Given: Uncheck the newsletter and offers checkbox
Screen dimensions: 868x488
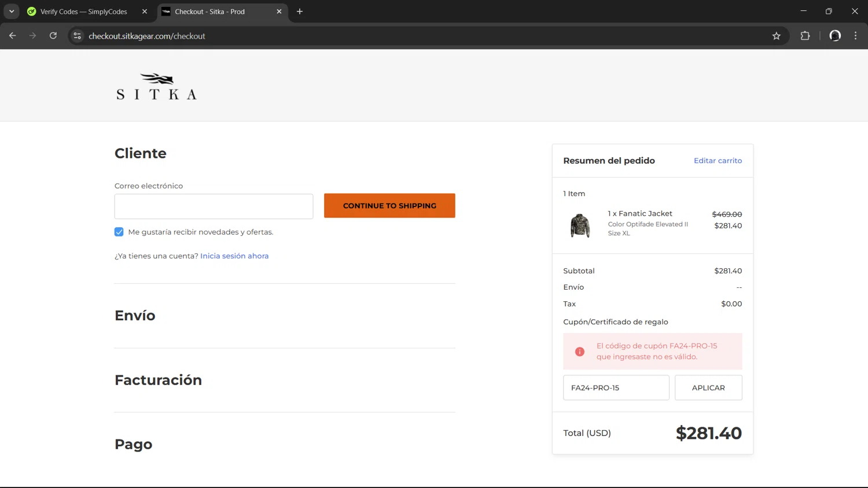Looking at the screenshot, I should (x=119, y=232).
